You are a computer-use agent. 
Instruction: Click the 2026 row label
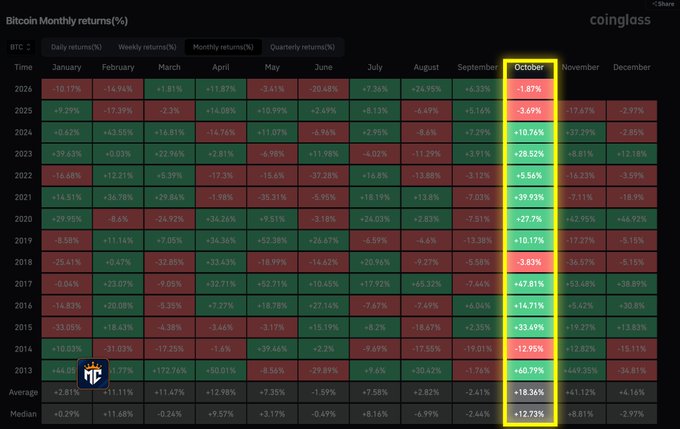click(23, 89)
